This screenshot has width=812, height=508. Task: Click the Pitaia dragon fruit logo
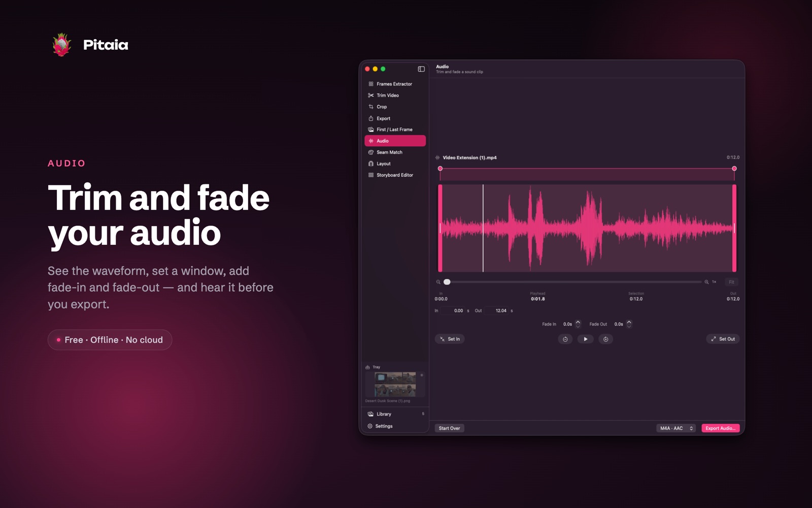pyautogui.click(x=62, y=45)
